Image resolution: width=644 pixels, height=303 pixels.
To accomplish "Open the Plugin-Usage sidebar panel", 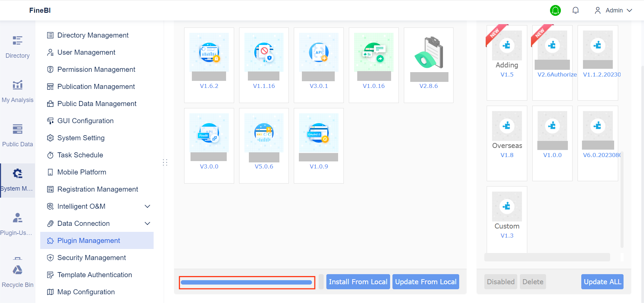I will pyautogui.click(x=17, y=223).
